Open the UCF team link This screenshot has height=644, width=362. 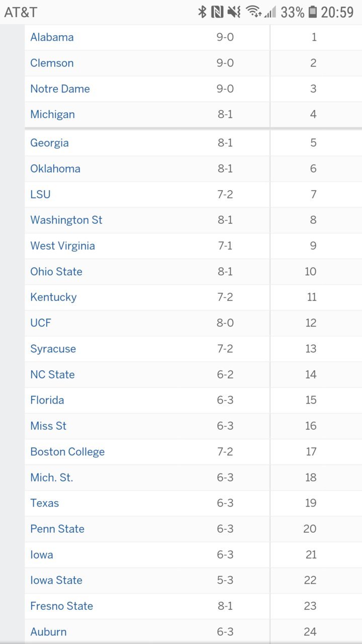tap(41, 323)
